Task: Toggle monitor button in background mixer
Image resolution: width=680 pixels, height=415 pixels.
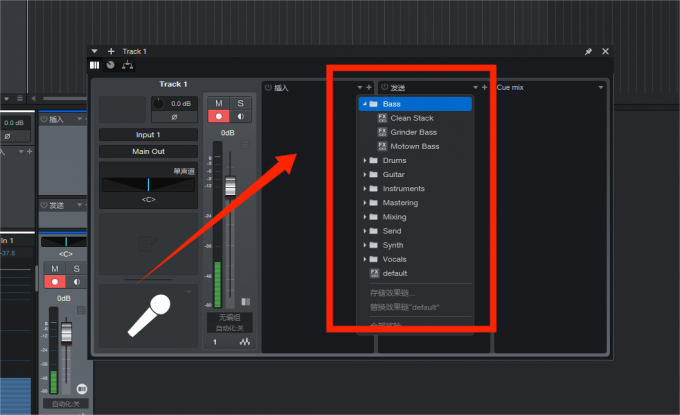Action: pos(76,282)
